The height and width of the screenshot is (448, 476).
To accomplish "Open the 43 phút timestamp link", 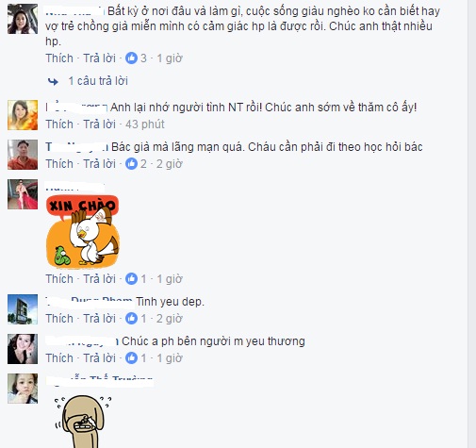I will [x=145, y=124].
